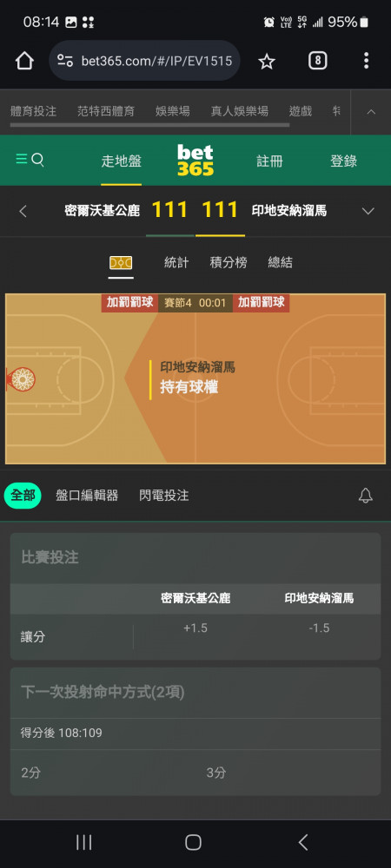Open browser tab switcher showing 8
This screenshot has width=391, height=868.
317,61
